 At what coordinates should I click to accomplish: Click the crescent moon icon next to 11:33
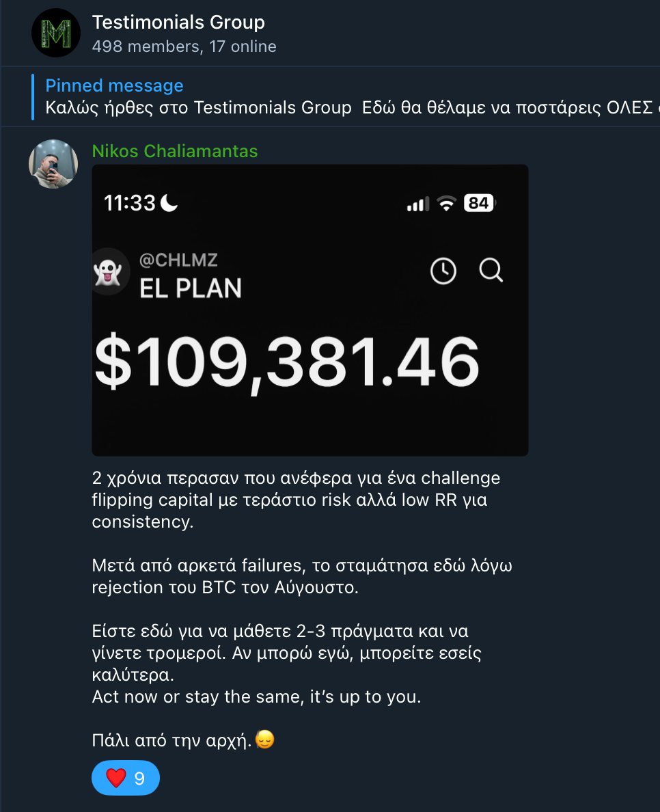pos(169,202)
